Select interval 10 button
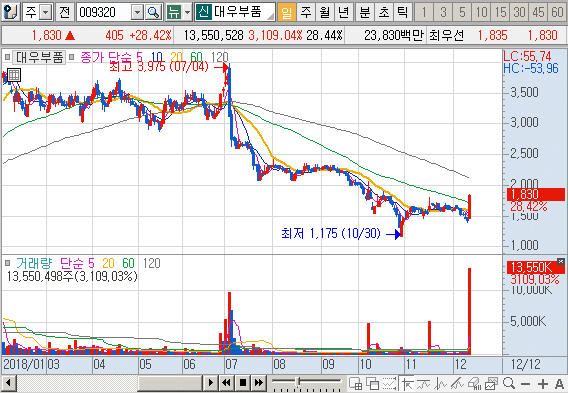This screenshot has height=393, width=568. coord(481,12)
